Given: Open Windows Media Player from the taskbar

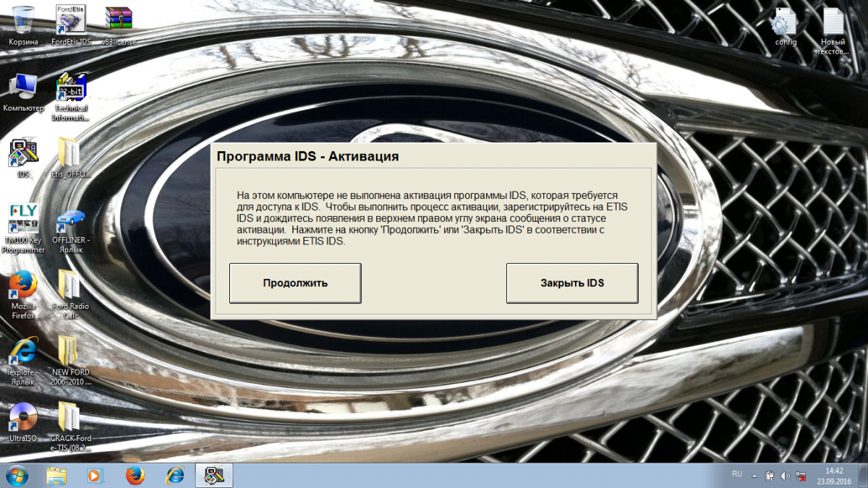Looking at the screenshot, I should [x=95, y=475].
